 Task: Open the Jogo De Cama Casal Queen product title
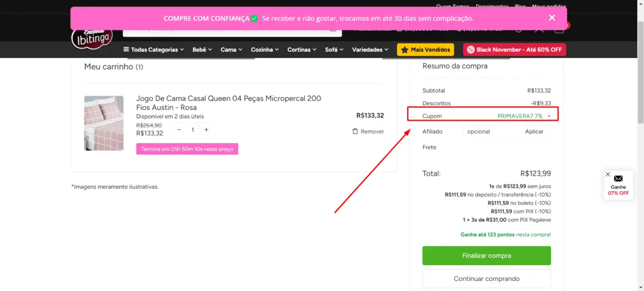(x=228, y=103)
